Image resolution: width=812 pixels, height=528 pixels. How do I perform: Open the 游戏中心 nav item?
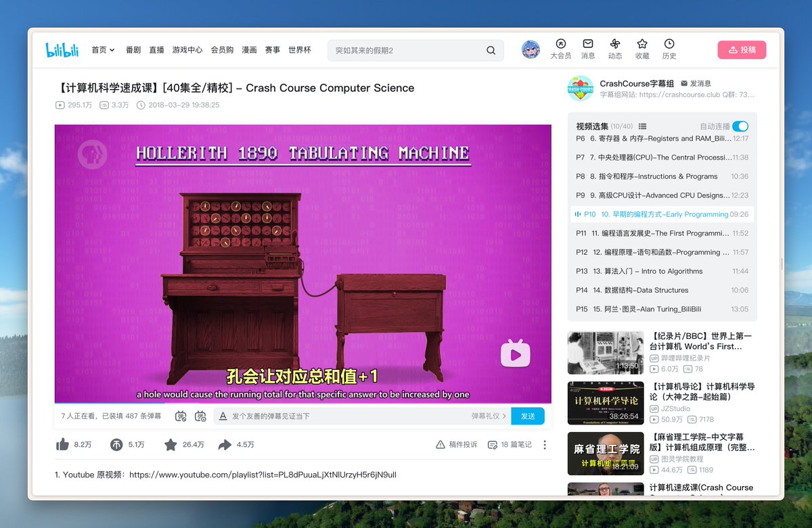pos(187,50)
